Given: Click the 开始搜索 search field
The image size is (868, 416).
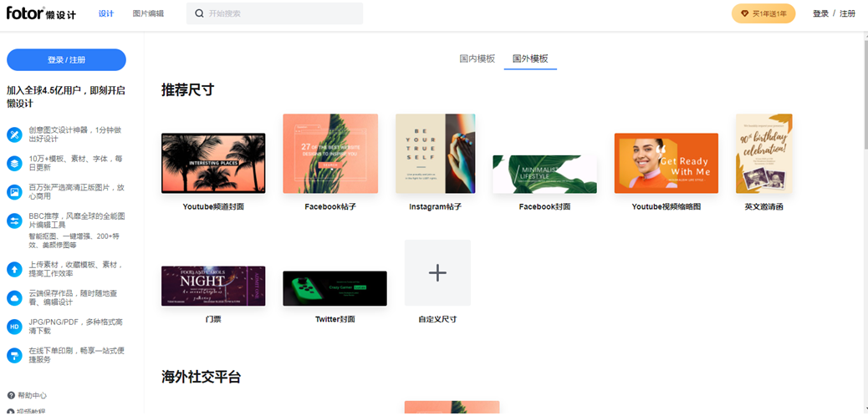Looking at the screenshot, I should coord(274,13).
